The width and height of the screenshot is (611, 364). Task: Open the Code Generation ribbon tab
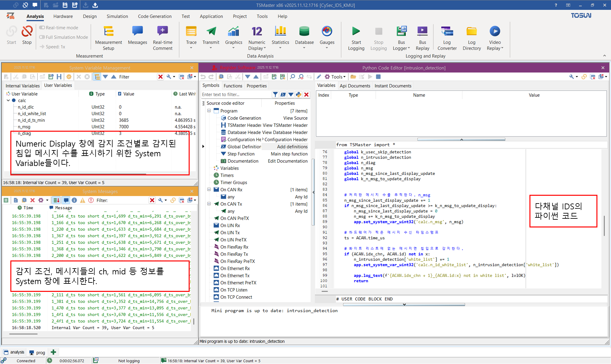click(155, 16)
